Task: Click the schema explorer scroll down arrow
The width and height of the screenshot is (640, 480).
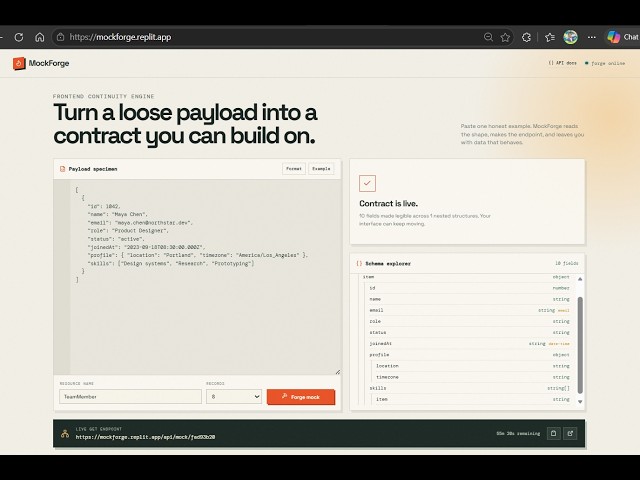Action: coord(580,402)
